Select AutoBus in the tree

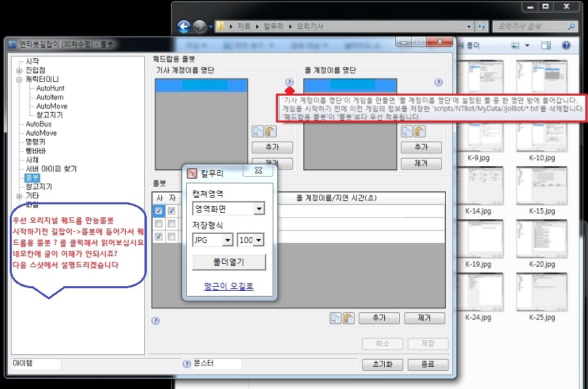[39, 124]
